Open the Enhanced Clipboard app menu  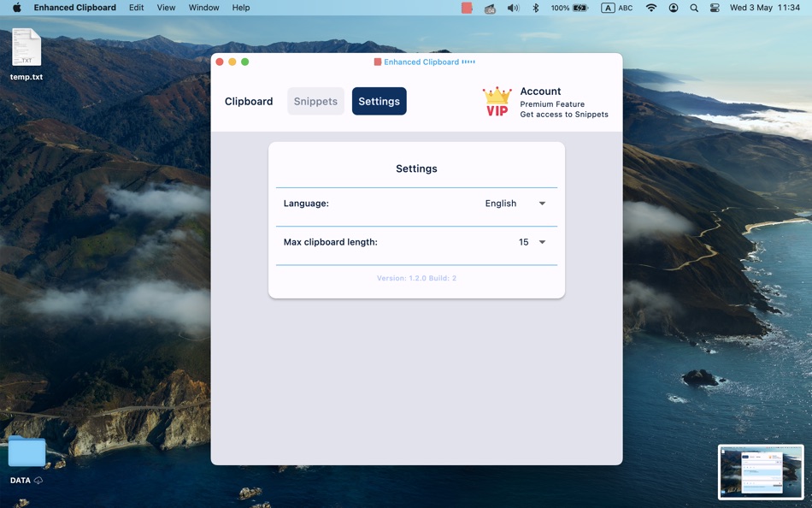click(x=74, y=7)
